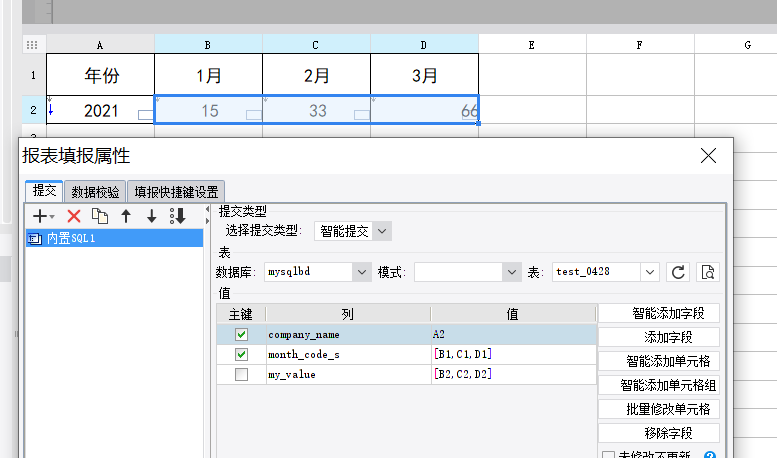Click the blue help question icon

(710, 455)
